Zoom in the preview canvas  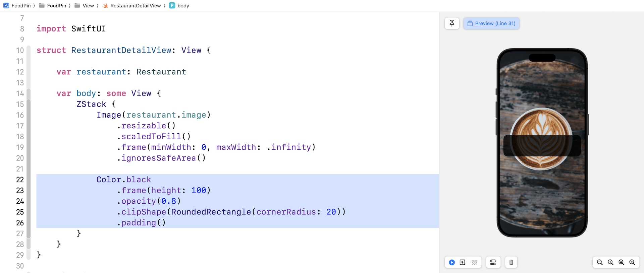[x=632, y=262]
